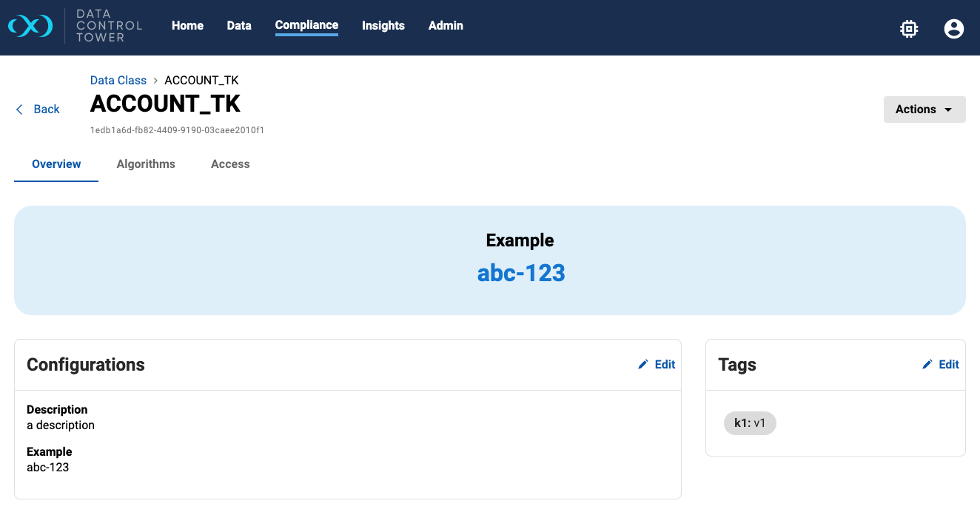This screenshot has width=980, height=532.
Task: Open the Insights navigation item
Action: [x=383, y=26]
